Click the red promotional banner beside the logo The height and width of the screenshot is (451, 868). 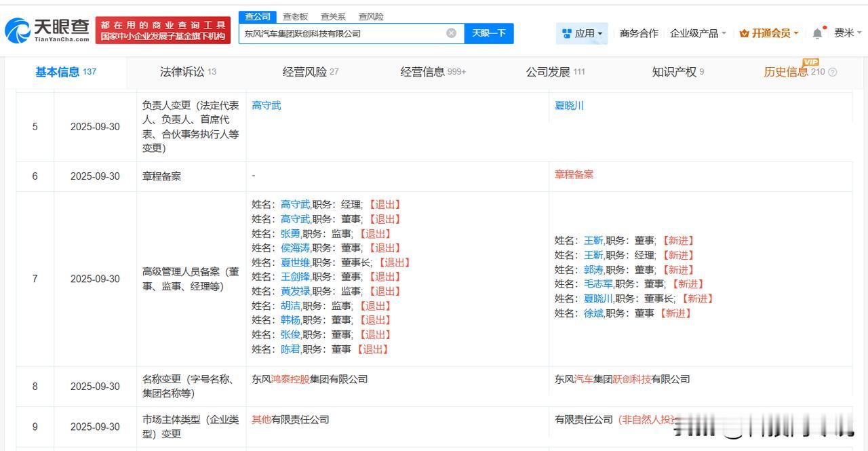(x=163, y=31)
